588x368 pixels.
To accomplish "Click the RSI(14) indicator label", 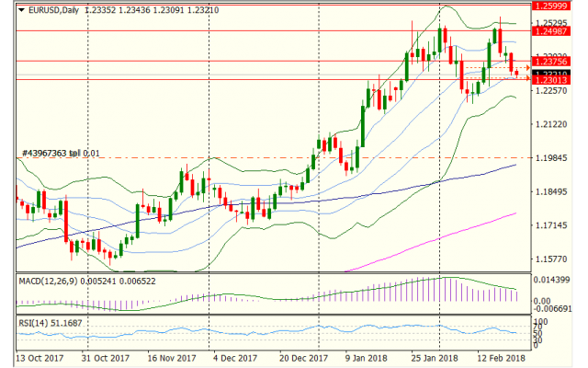I will 36,324.
